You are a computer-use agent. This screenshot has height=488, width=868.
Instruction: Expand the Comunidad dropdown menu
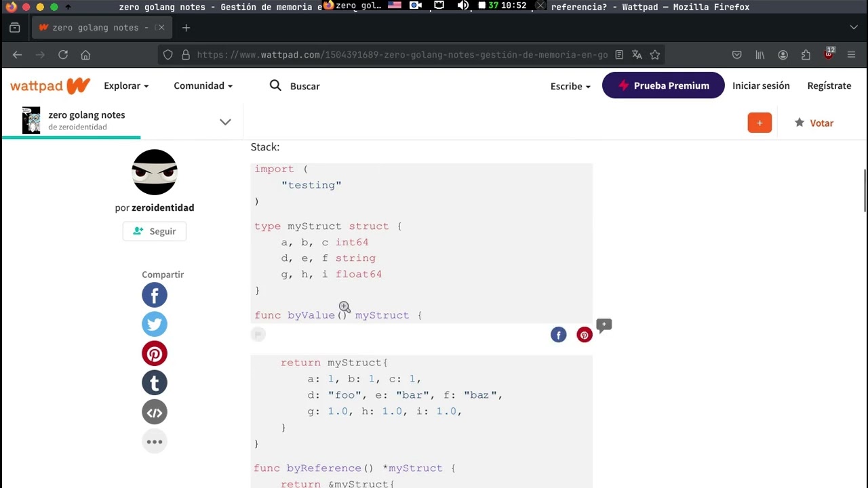tap(203, 86)
